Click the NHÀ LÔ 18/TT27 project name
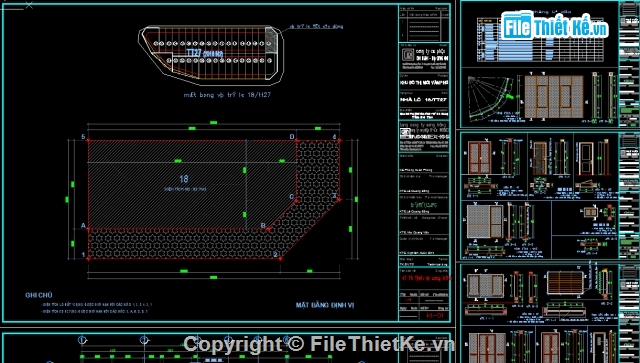The width and height of the screenshot is (640, 363). coord(424,99)
